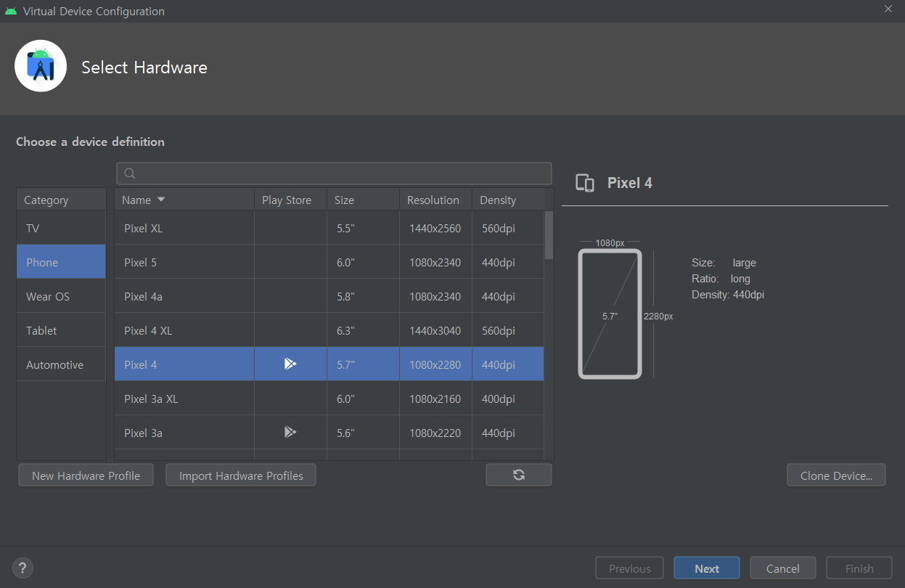Click the 5.6" size cell
Image resolution: width=905 pixels, height=588 pixels.
pyautogui.click(x=363, y=433)
